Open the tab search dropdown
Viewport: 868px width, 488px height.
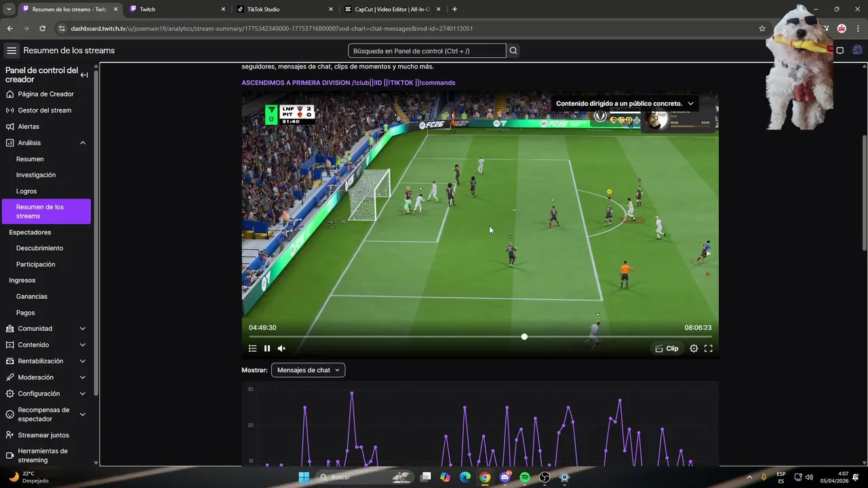(9, 9)
